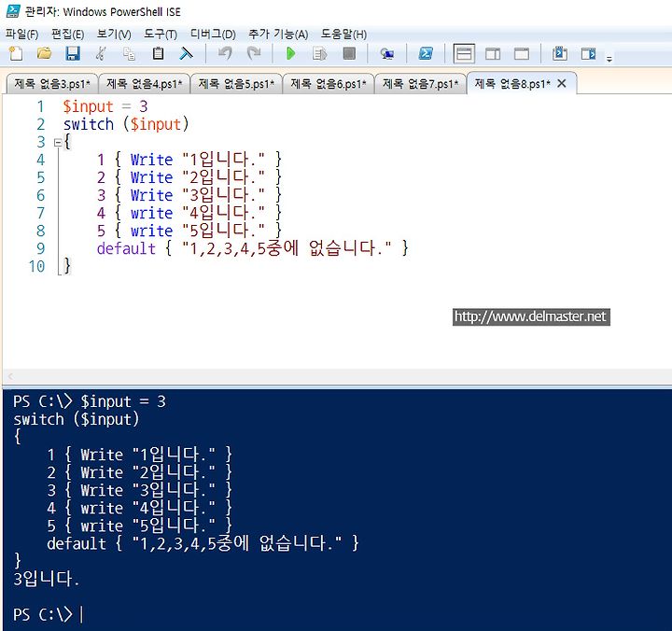Stop operation with the square stop icon
This screenshot has width=672, height=631.
[x=349, y=53]
